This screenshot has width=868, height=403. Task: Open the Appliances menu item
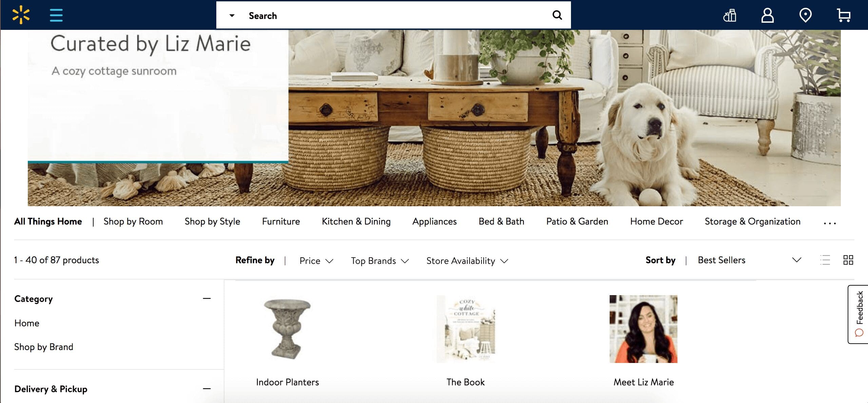(x=434, y=222)
